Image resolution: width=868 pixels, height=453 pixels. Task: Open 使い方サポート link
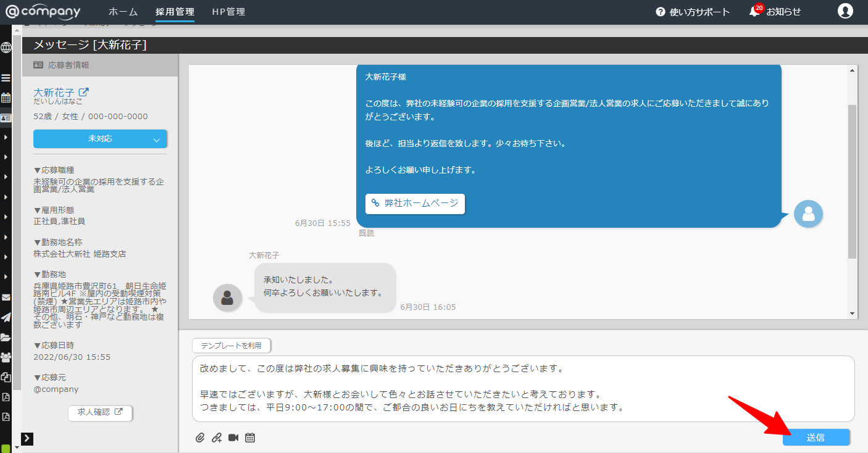pyautogui.click(x=699, y=12)
